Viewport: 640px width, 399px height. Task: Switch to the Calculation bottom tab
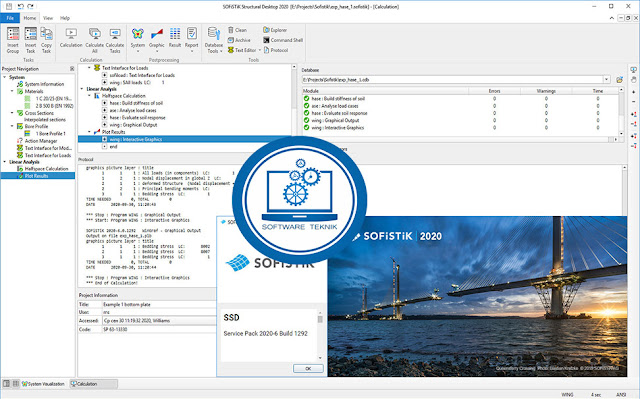93,383
